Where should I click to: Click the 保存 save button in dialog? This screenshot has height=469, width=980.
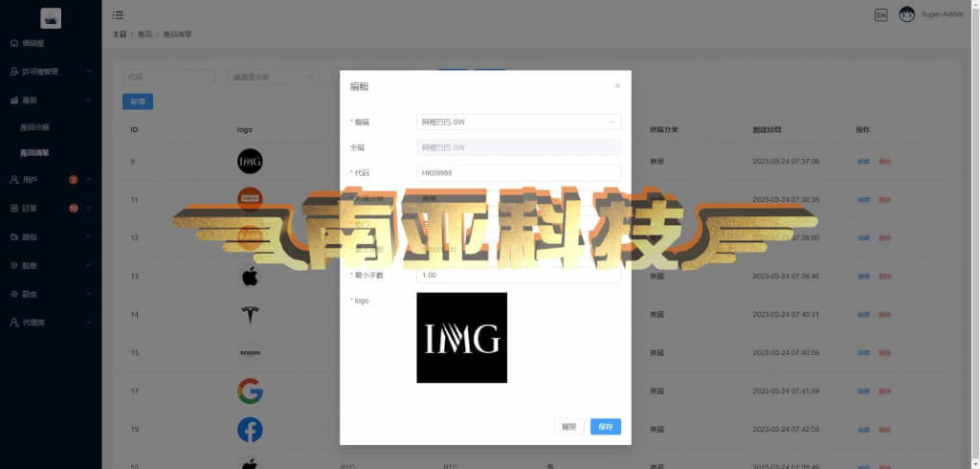[x=606, y=427]
